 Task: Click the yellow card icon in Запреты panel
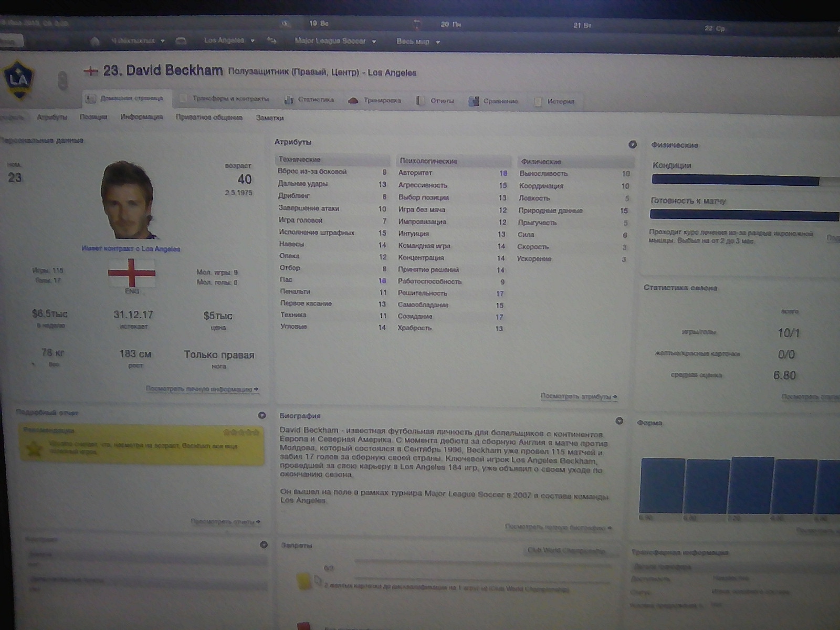coord(304,581)
